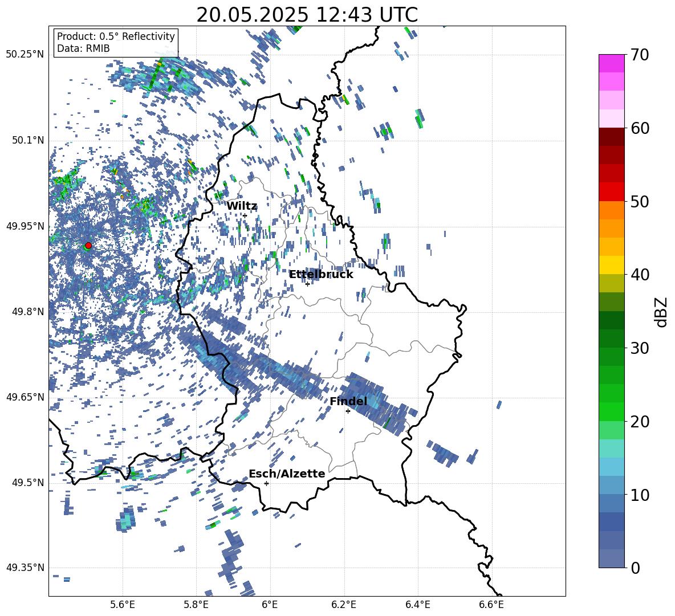Click the 0 tick on colorbar
Image resolution: width=675 pixels, height=616 pixels.
pyautogui.click(x=635, y=568)
